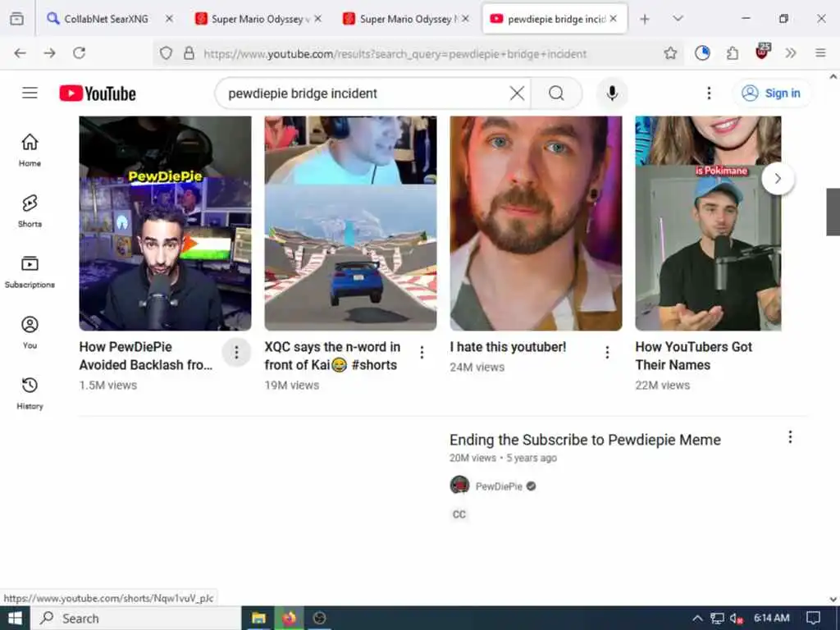Show hidden tray icons chevron
The image size is (840, 630).
coord(697,619)
